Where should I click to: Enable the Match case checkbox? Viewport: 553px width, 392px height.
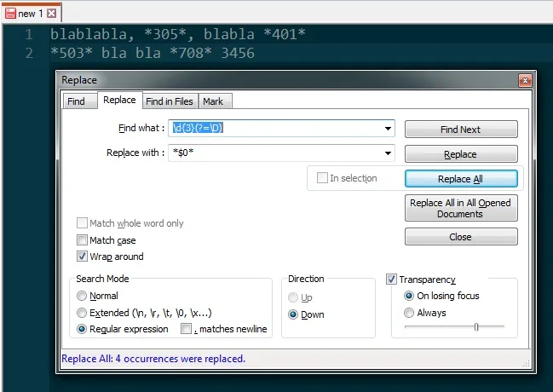click(82, 240)
